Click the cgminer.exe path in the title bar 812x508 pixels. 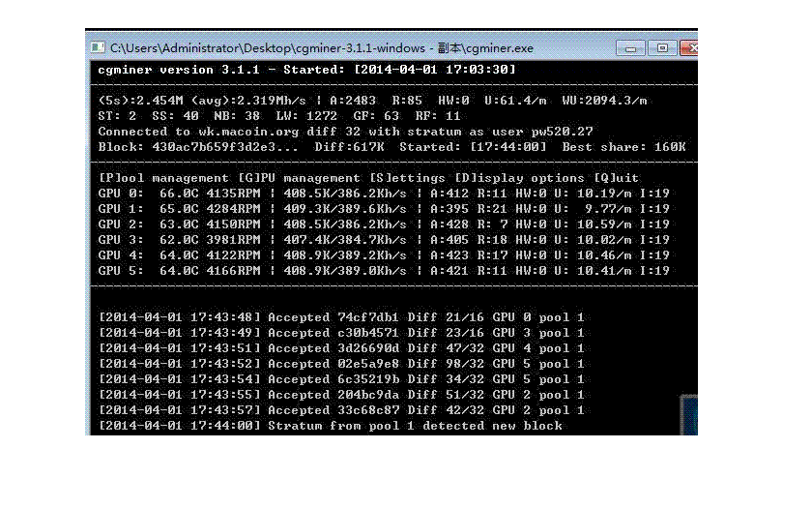click(x=321, y=47)
